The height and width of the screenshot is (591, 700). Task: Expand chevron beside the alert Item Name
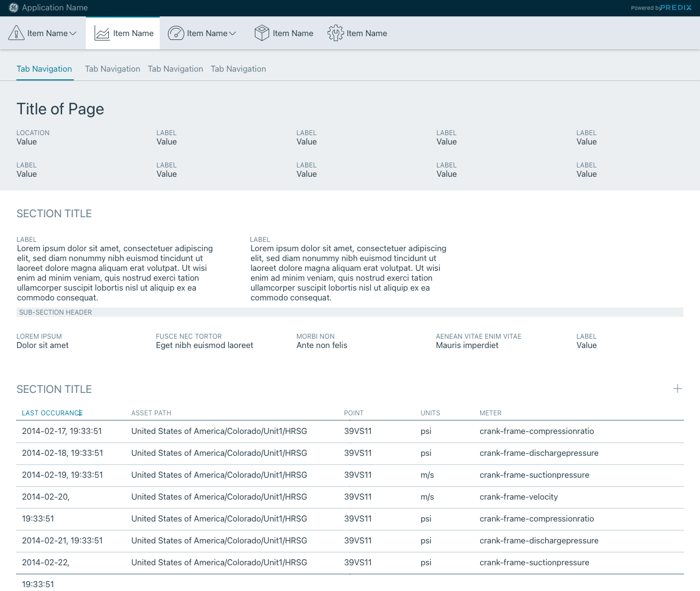tap(73, 33)
